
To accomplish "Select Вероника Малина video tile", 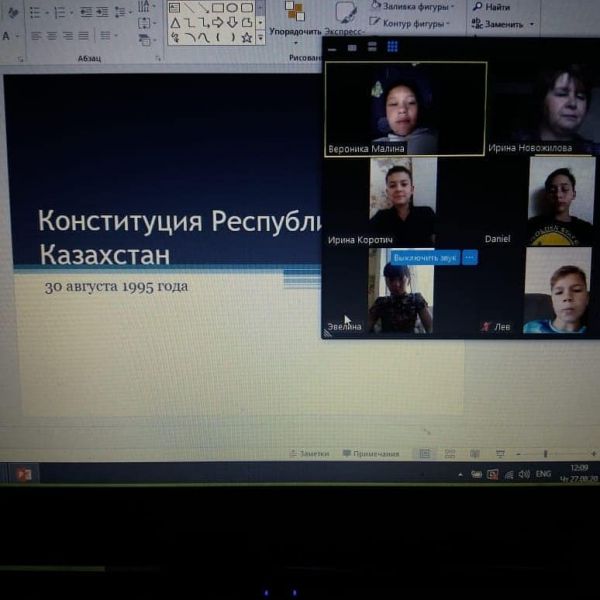I will 405,108.
